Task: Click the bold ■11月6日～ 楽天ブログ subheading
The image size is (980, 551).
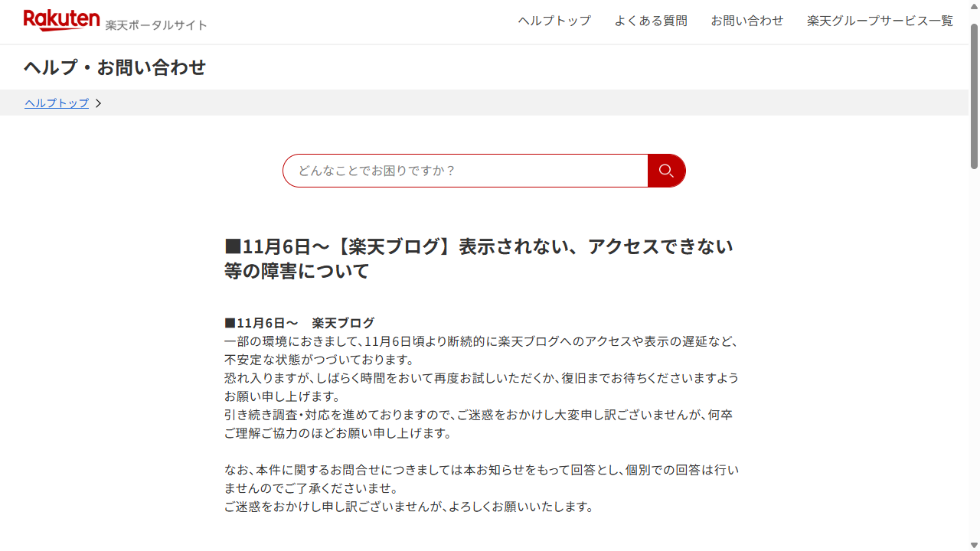Action: (x=299, y=323)
